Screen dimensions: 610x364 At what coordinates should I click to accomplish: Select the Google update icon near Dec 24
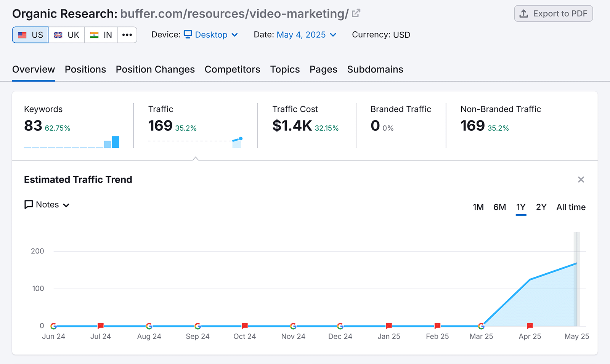click(x=340, y=326)
